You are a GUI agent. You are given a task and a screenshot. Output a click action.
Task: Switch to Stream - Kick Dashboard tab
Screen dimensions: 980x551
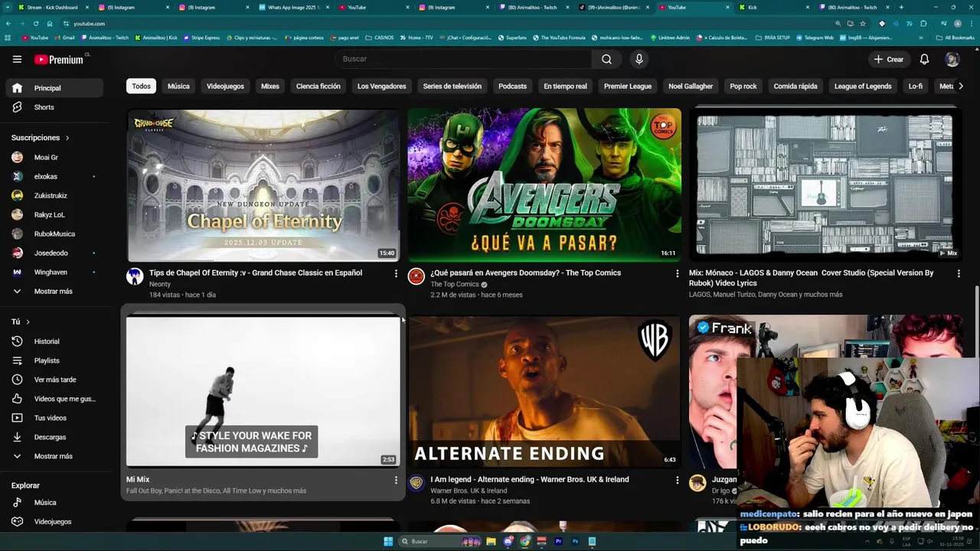coord(52,7)
